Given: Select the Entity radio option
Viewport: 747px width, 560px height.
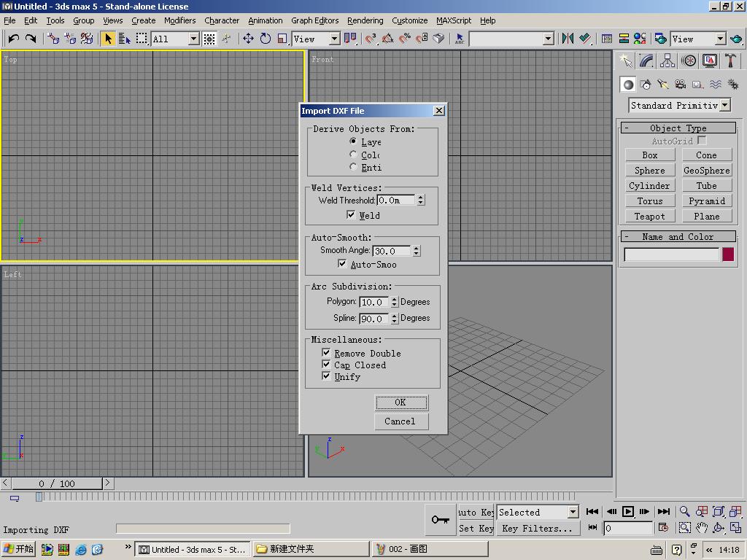Looking at the screenshot, I should pos(353,167).
